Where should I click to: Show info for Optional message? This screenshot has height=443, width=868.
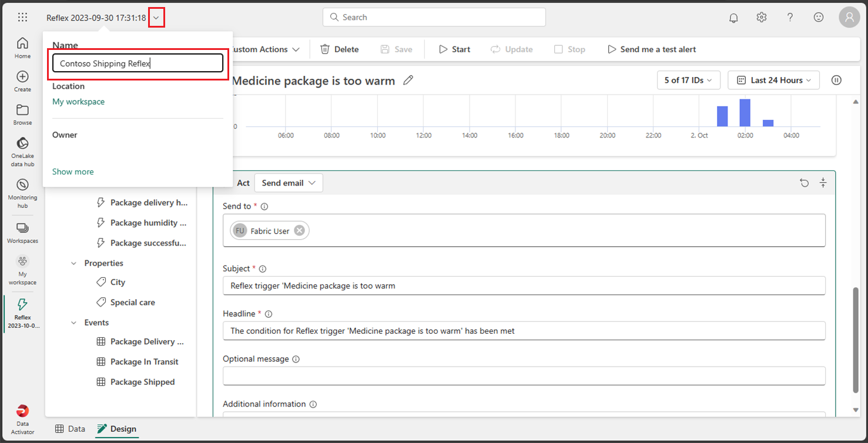pyautogui.click(x=296, y=359)
